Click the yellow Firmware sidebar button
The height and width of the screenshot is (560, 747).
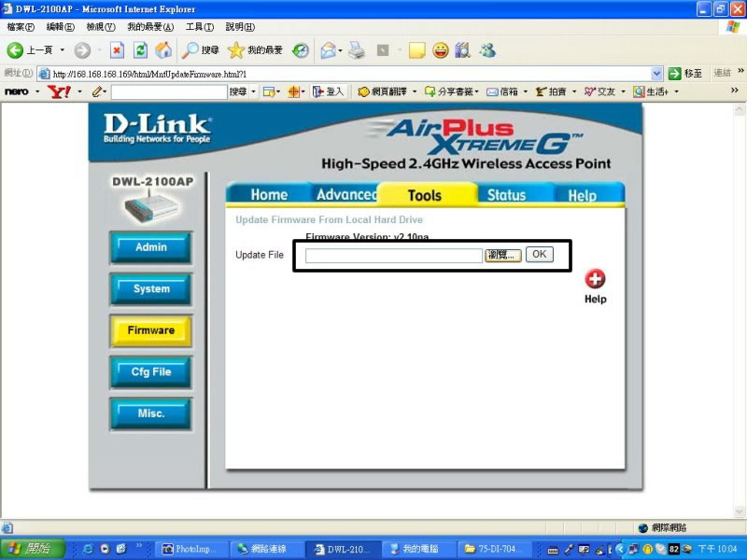151,330
